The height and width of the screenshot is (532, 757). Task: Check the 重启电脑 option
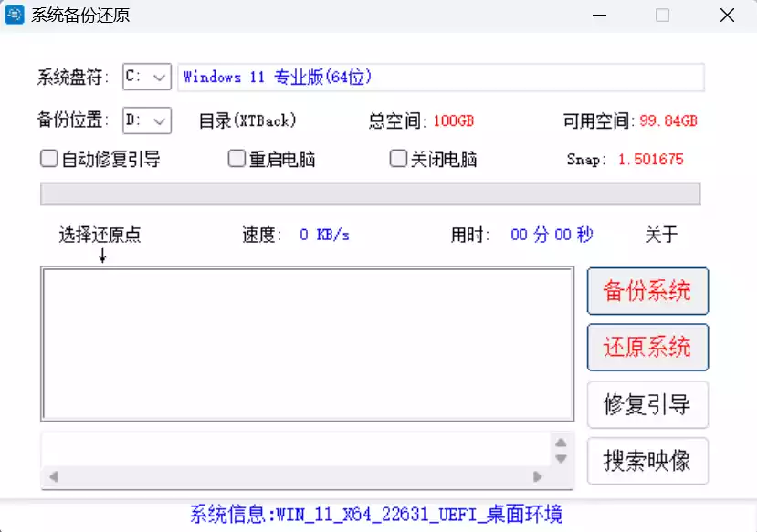point(236,158)
